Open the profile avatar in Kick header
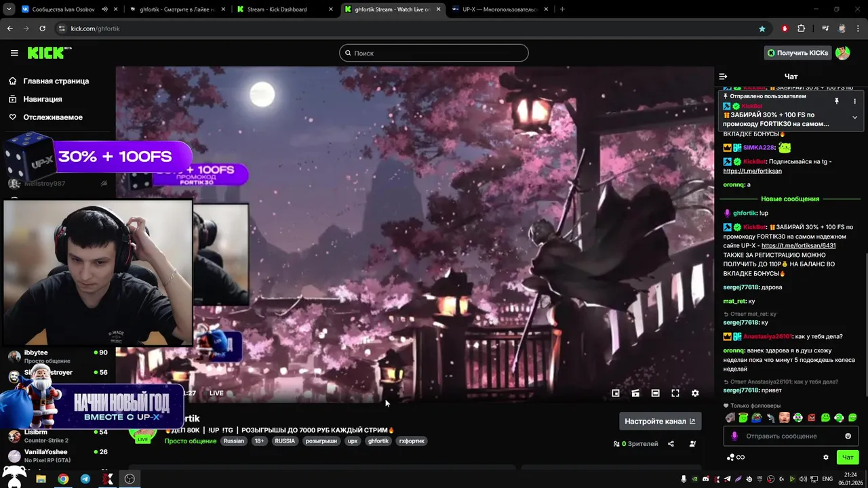This screenshot has height=488, width=868. pyautogui.click(x=843, y=53)
